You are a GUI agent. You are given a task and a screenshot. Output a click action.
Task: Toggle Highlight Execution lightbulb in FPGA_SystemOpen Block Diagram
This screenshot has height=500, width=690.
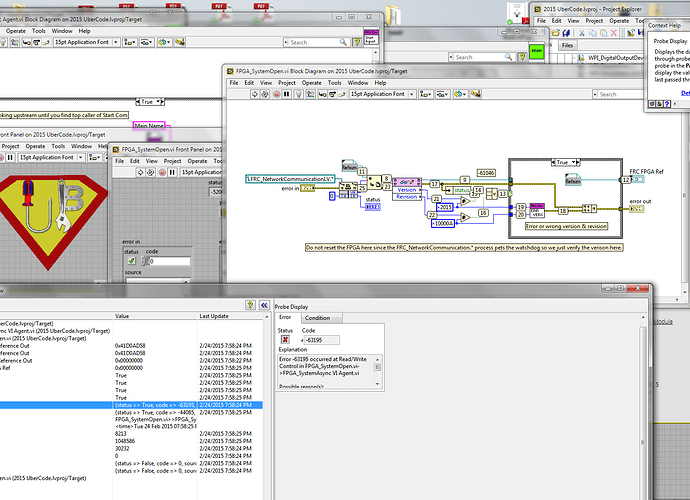(299, 94)
